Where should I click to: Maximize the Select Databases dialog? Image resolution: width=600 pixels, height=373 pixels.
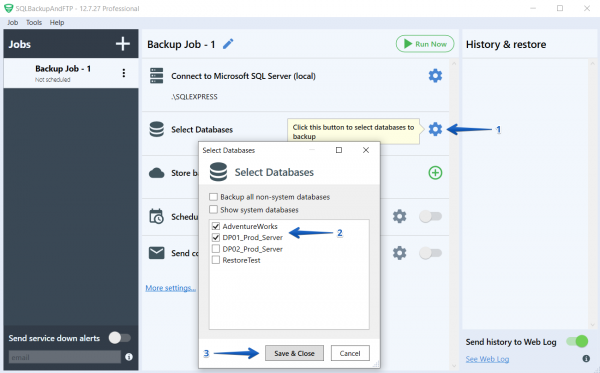339,150
